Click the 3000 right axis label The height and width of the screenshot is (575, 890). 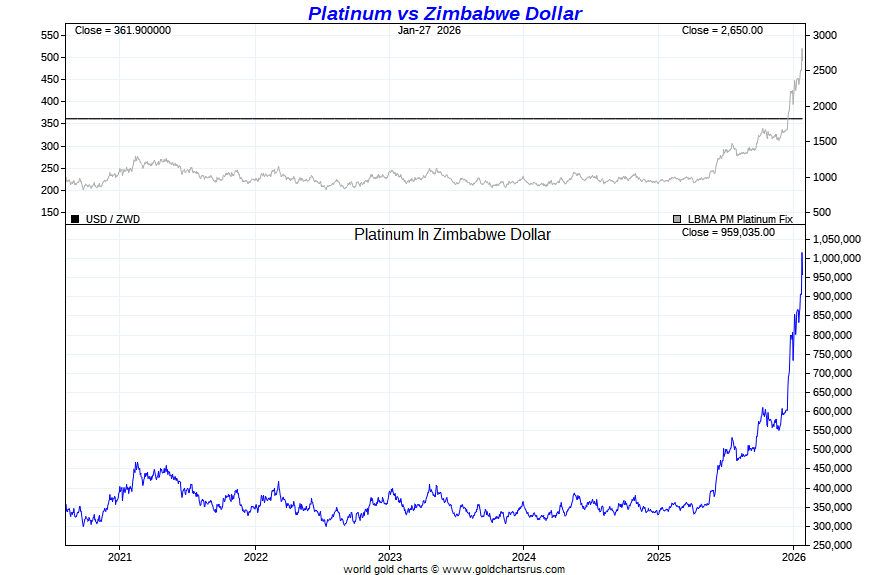tap(825, 35)
